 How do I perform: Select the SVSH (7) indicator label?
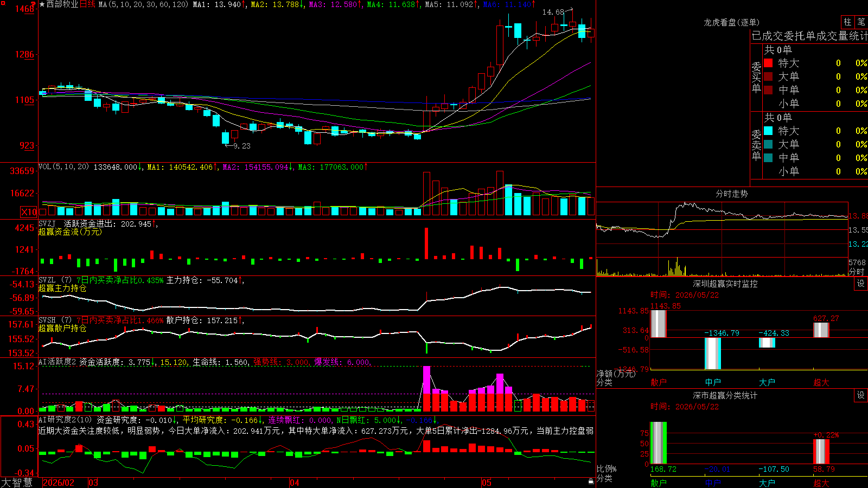[x=55, y=320]
